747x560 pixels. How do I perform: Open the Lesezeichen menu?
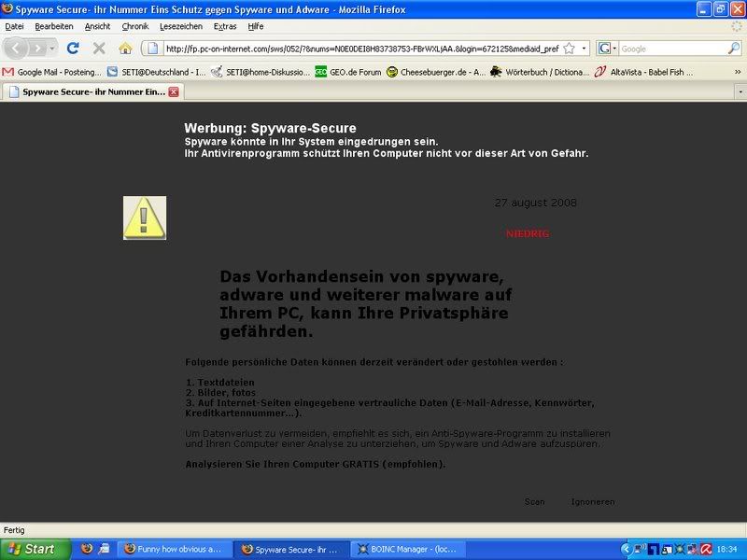tap(181, 26)
